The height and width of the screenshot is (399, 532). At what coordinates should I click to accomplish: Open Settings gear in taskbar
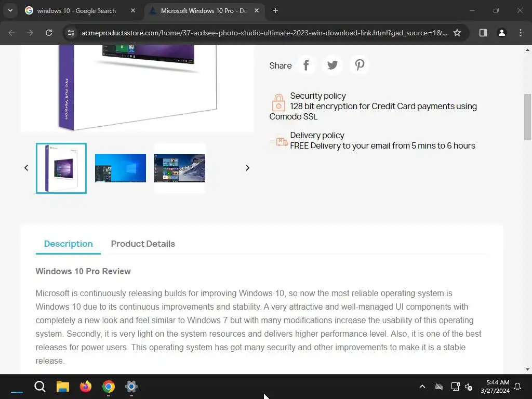pos(131,387)
